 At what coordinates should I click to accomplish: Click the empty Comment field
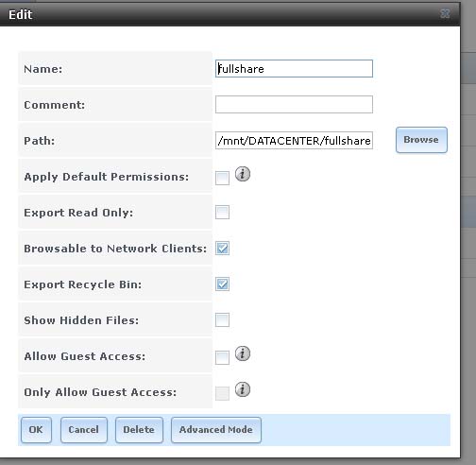point(294,104)
